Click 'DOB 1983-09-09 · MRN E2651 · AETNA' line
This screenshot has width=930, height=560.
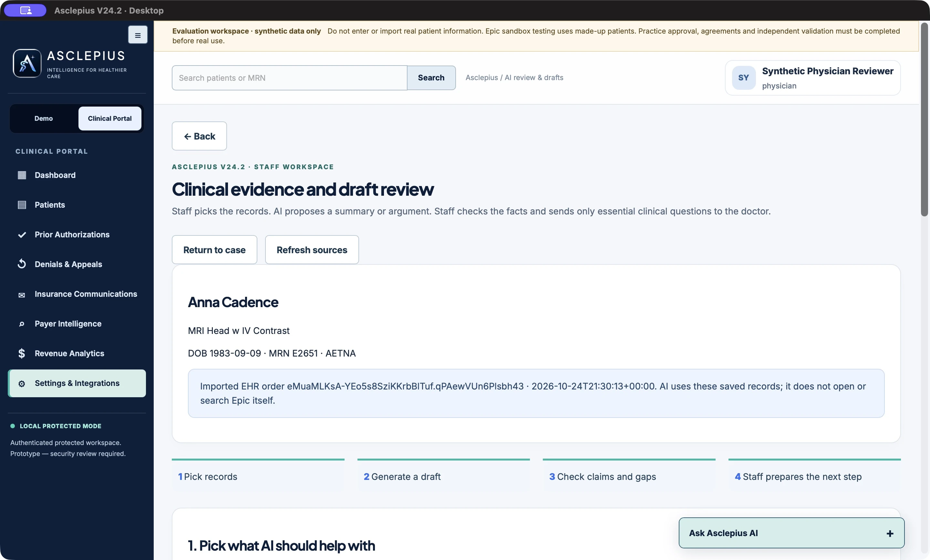click(272, 353)
